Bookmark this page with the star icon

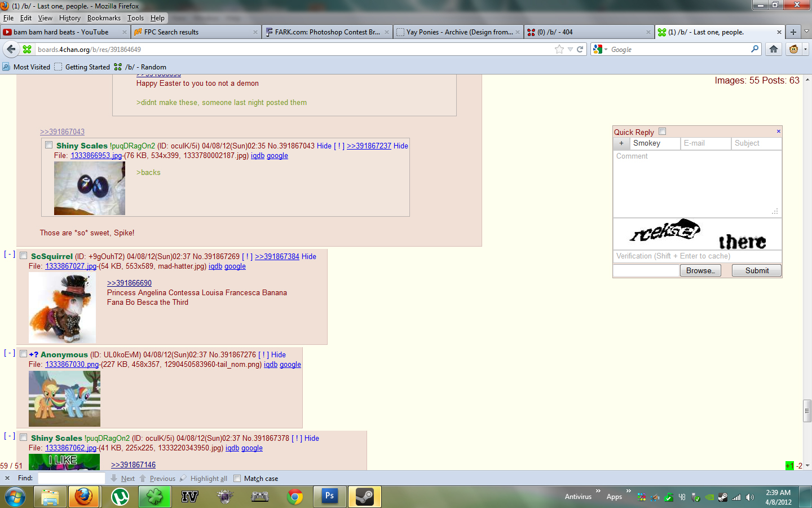click(559, 49)
